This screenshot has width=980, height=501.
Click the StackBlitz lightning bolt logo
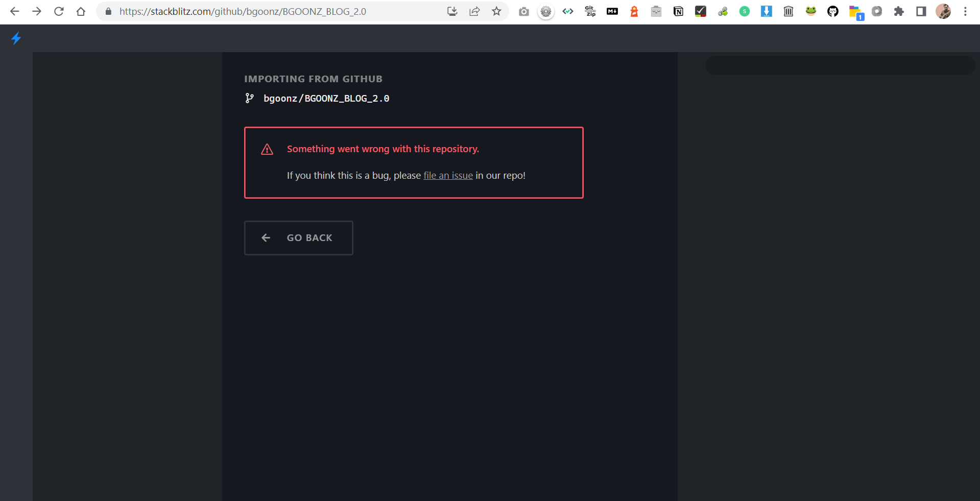pos(15,38)
